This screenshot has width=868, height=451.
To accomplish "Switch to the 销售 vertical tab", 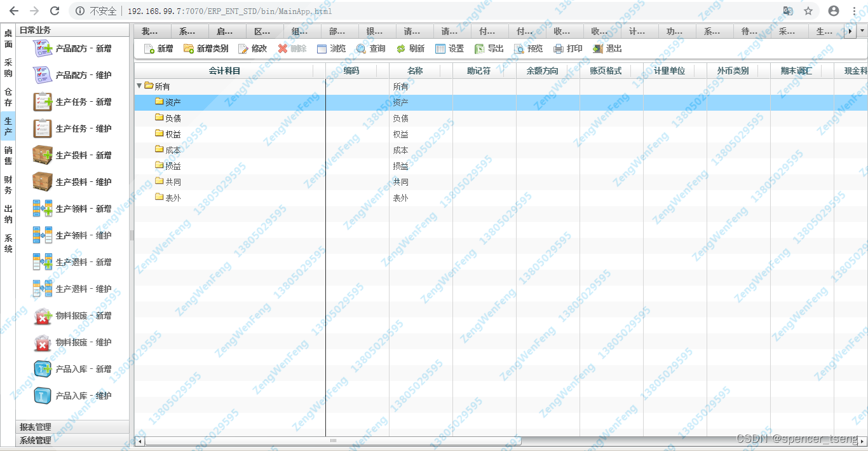I will point(8,155).
